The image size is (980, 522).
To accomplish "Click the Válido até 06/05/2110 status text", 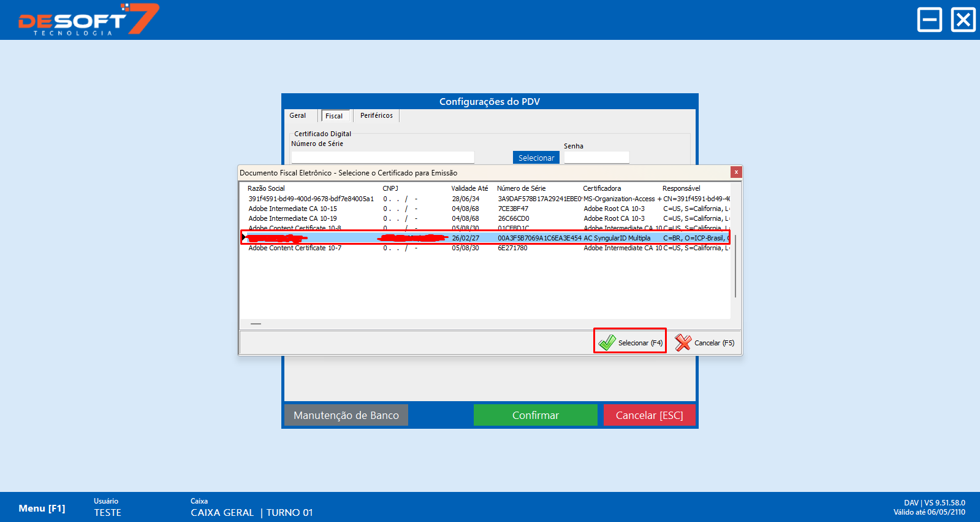I will pyautogui.click(x=929, y=512).
